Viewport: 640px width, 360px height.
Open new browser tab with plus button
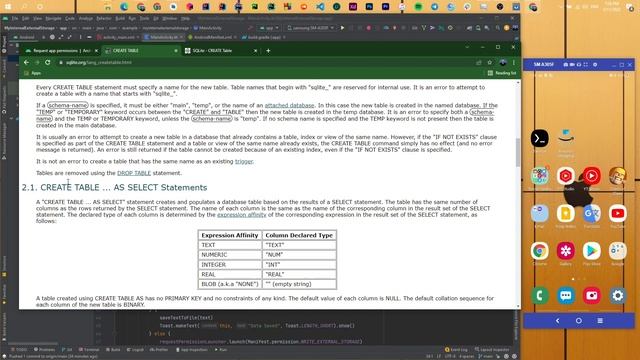(268, 51)
